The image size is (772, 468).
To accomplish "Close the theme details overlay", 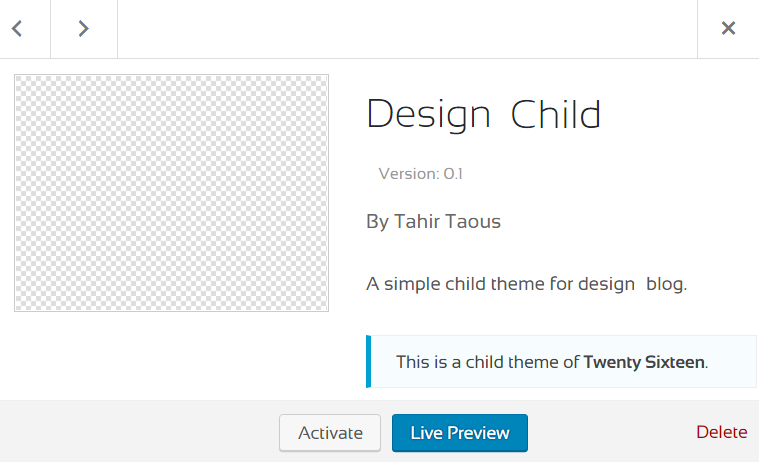I will (728, 29).
